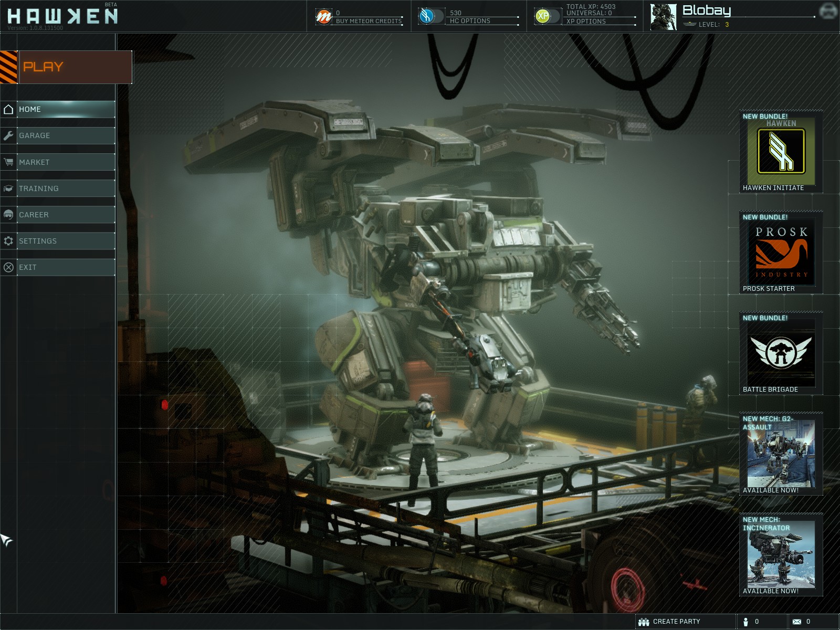840x630 pixels.
Task: Click BUY METEOR CREDITS link
Action: pyautogui.click(x=369, y=21)
